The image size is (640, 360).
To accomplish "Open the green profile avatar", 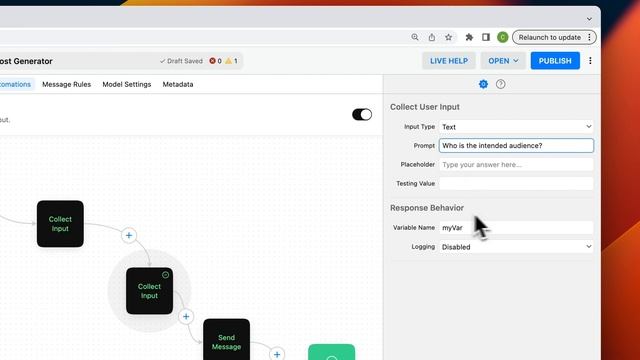I will point(502,37).
